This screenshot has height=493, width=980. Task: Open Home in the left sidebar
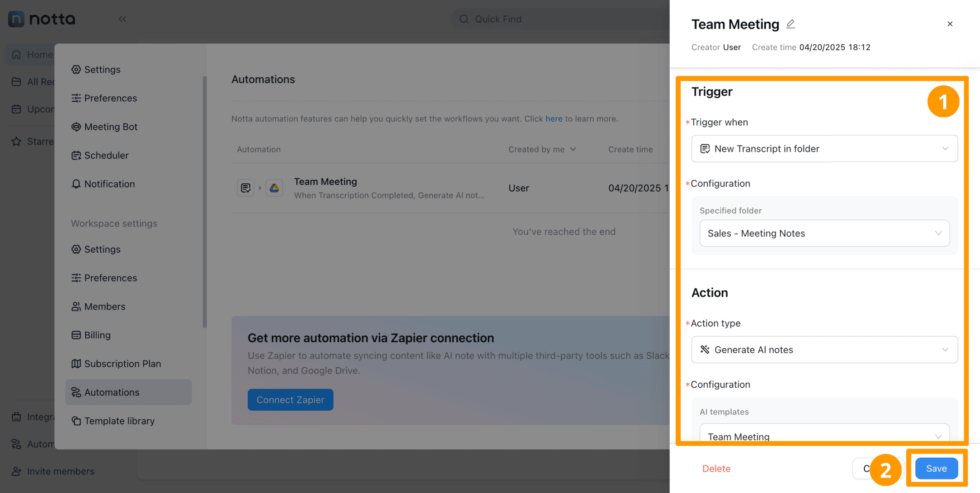click(31, 54)
